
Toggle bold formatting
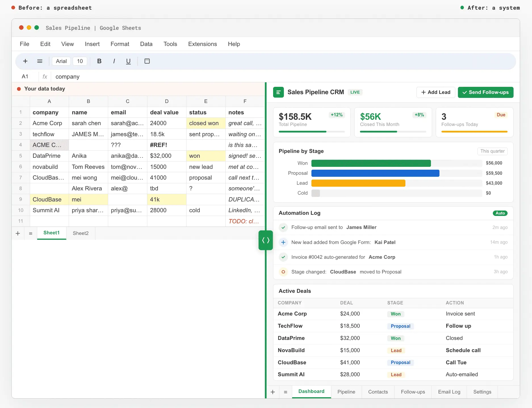click(99, 61)
